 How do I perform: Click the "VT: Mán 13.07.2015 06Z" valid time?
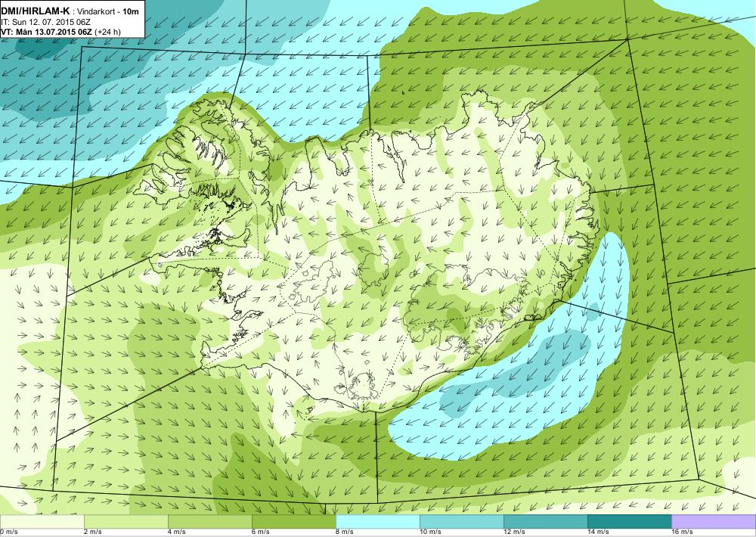46,32
